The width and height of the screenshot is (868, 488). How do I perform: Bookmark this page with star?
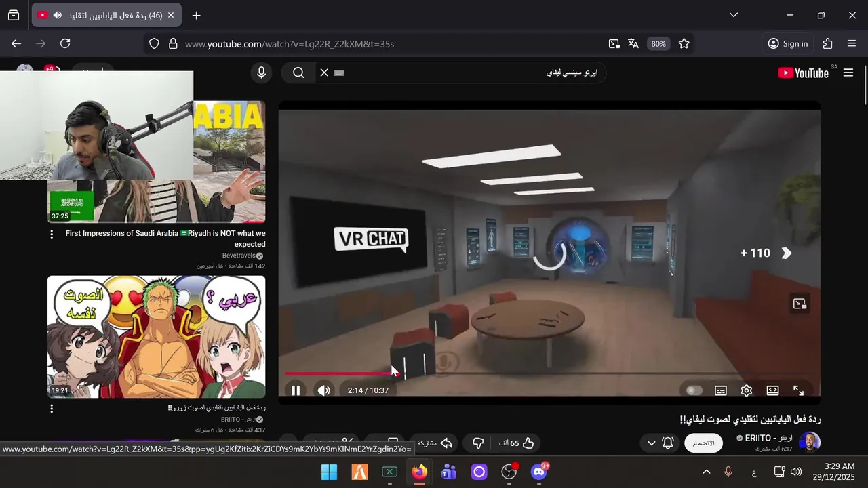[684, 43]
